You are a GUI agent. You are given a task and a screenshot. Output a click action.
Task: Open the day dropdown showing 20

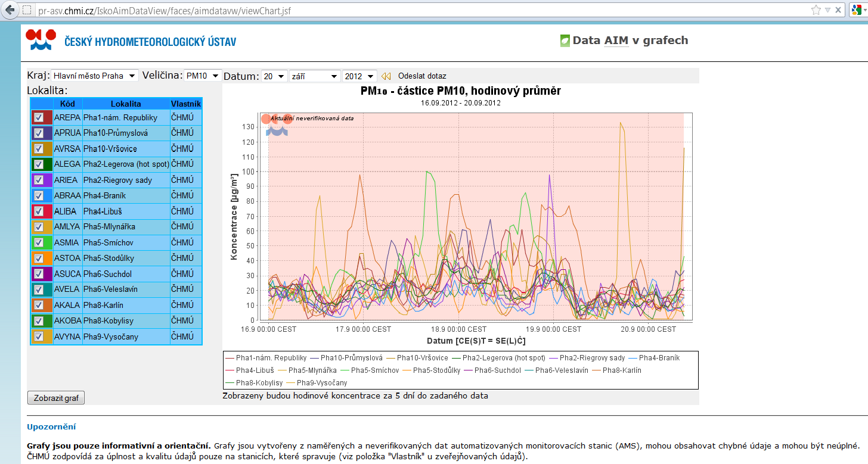pyautogui.click(x=274, y=76)
